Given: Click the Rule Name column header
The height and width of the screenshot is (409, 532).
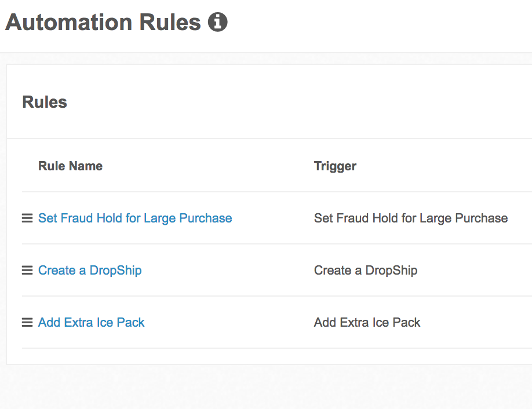Looking at the screenshot, I should pyautogui.click(x=70, y=166).
